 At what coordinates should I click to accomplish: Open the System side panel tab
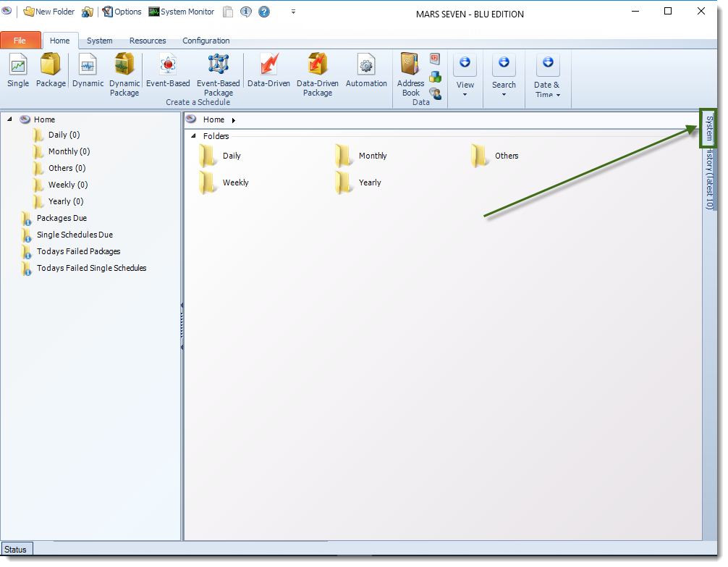[709, 128]
